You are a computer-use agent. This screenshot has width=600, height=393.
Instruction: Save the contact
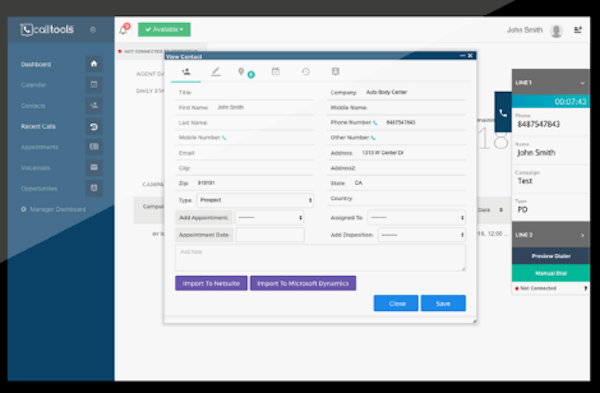(x=443, y=303)
